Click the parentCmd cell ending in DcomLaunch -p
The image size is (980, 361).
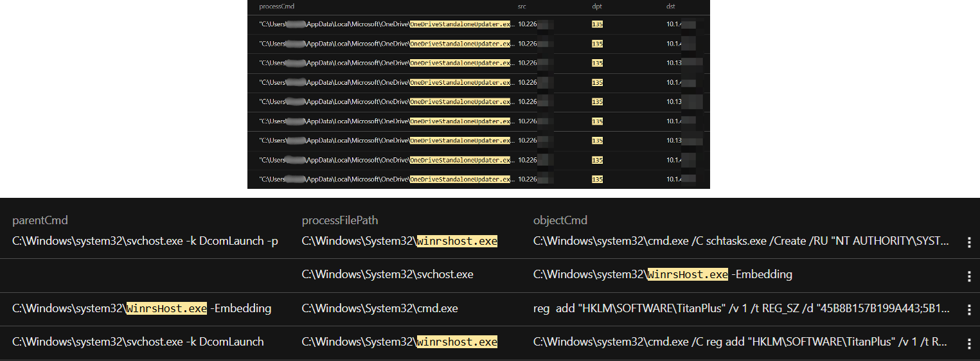(145, 242)
